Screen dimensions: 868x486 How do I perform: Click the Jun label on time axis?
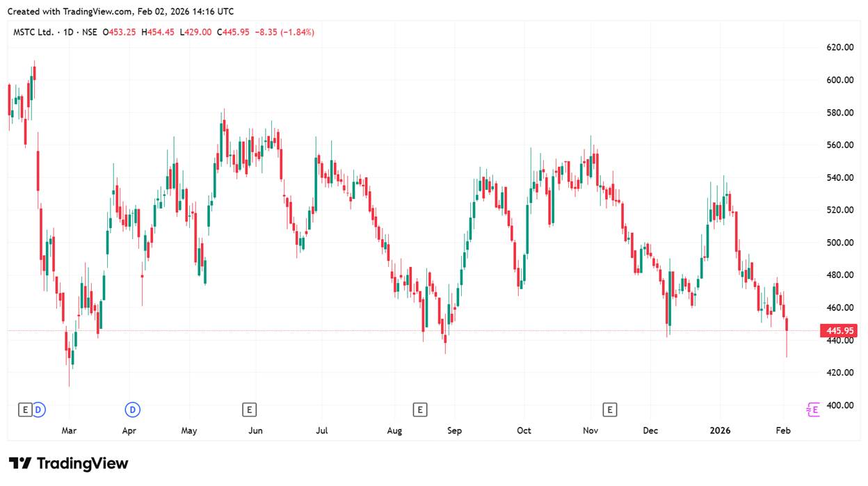point(255,430)
